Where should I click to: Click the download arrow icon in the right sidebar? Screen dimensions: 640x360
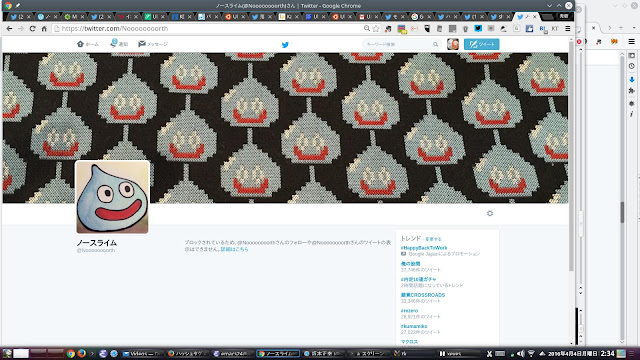[x=631, y=79]
